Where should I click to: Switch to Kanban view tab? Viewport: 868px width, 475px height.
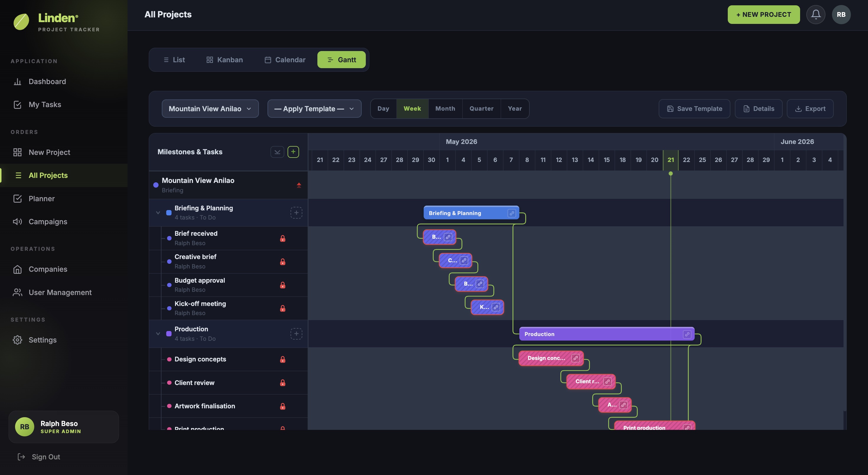coord(224,60)
